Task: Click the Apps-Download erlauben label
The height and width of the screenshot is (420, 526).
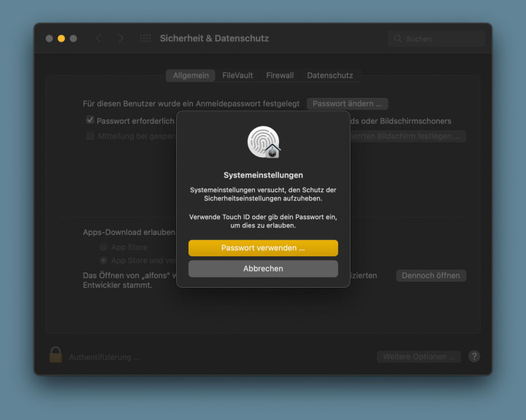Action: pos(129,232)
